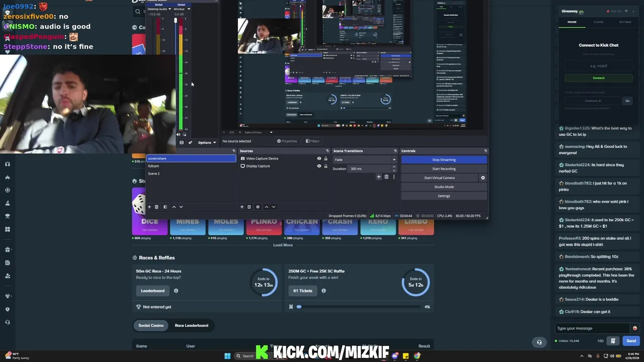
Task: Open the emoji picker in chat box
Action: click(634, 328)
